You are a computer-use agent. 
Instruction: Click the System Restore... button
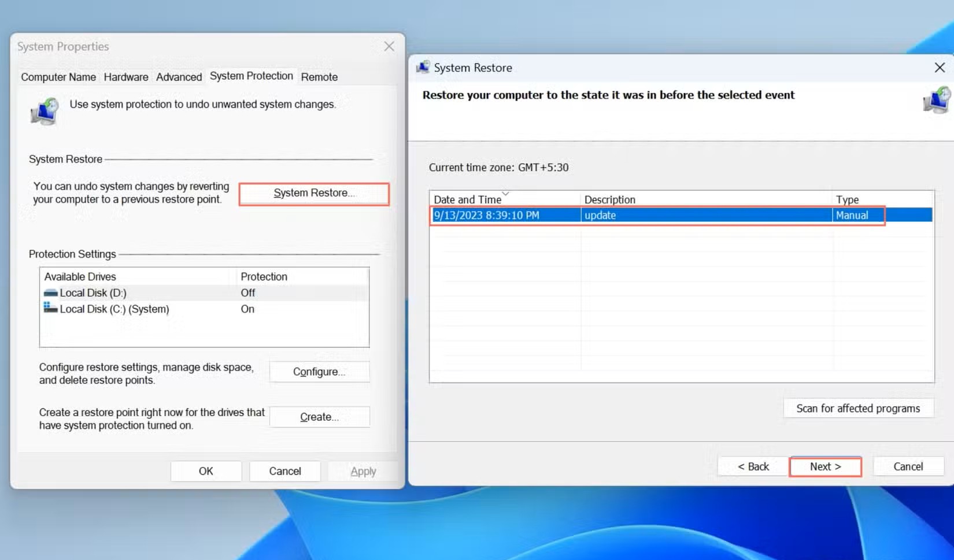[314, 193]
